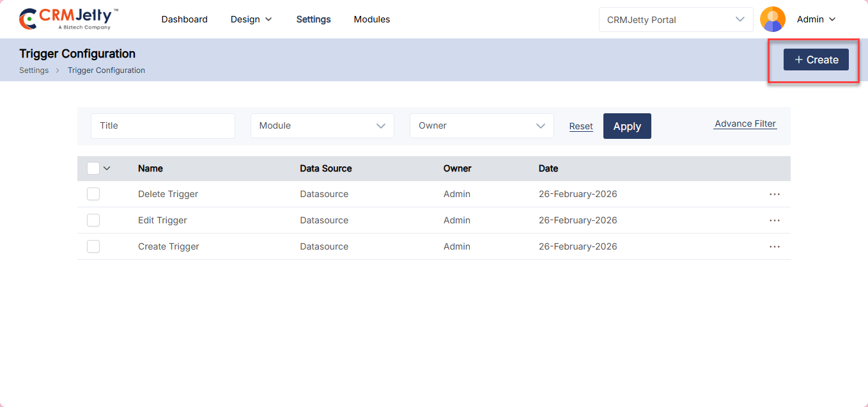868x407 pixels.
Task: Open three-dot menu for Delete Trigger row
Action: pos(774,194)
